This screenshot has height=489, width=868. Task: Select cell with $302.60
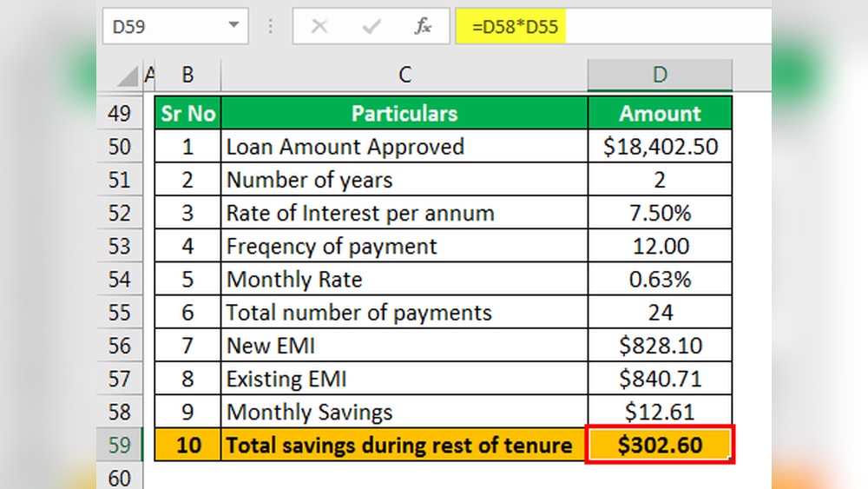click(x=660, y=445)
